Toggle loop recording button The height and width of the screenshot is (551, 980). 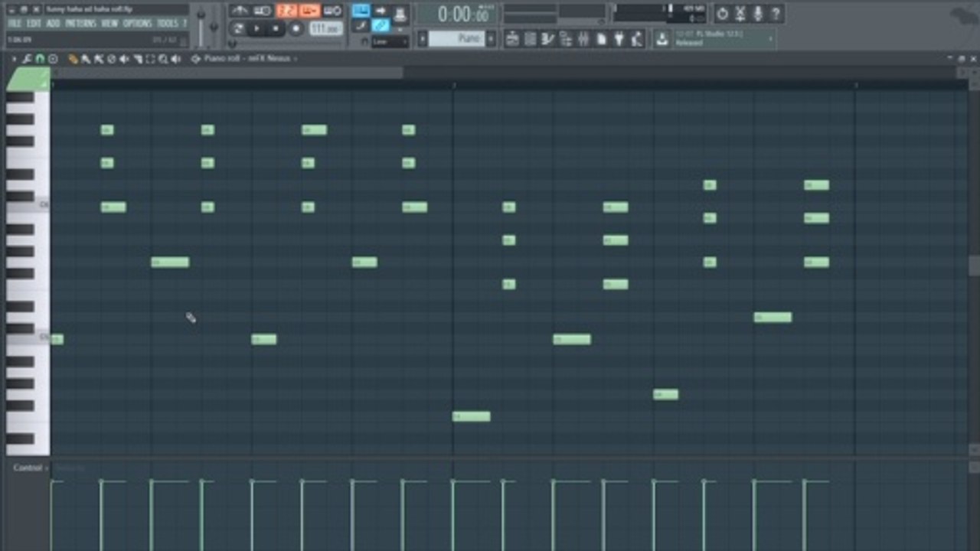click(x=332, y=11)
